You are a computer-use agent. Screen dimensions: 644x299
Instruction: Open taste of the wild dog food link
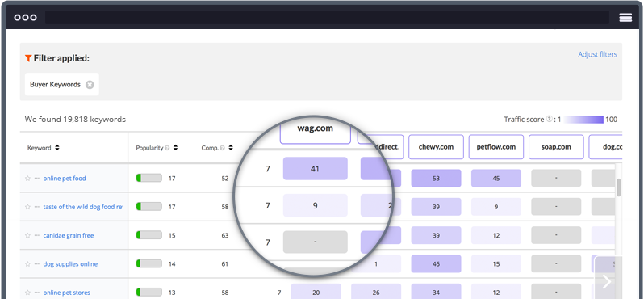[x=82, y=207]
